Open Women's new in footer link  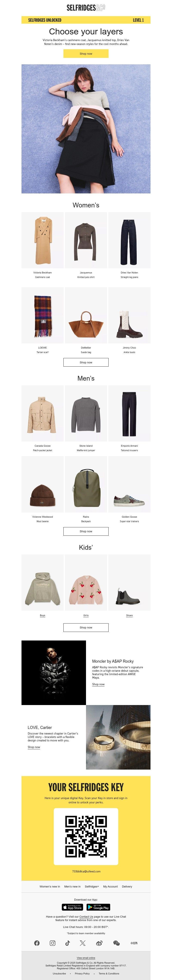[x=50, y=886]
